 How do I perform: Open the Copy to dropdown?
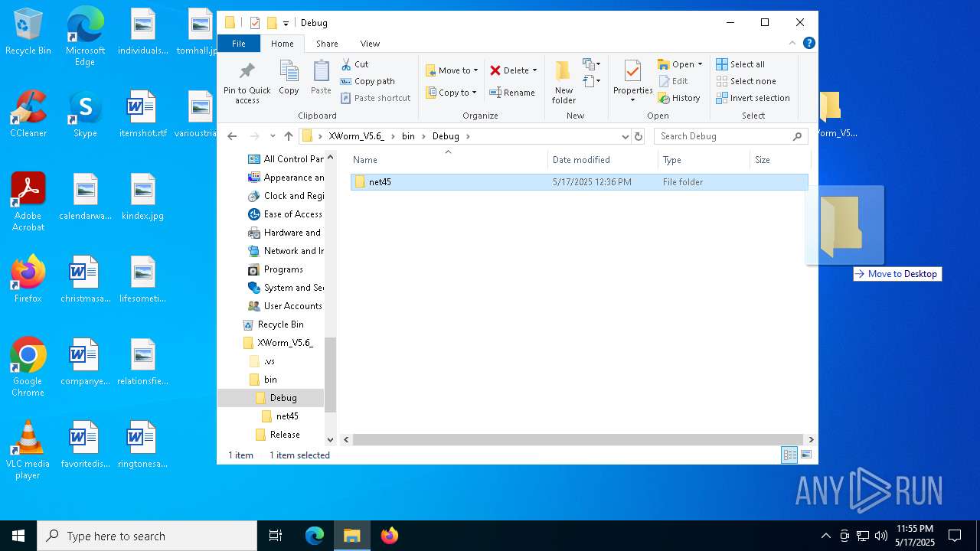pyautogui.click(x=451, y=93)
